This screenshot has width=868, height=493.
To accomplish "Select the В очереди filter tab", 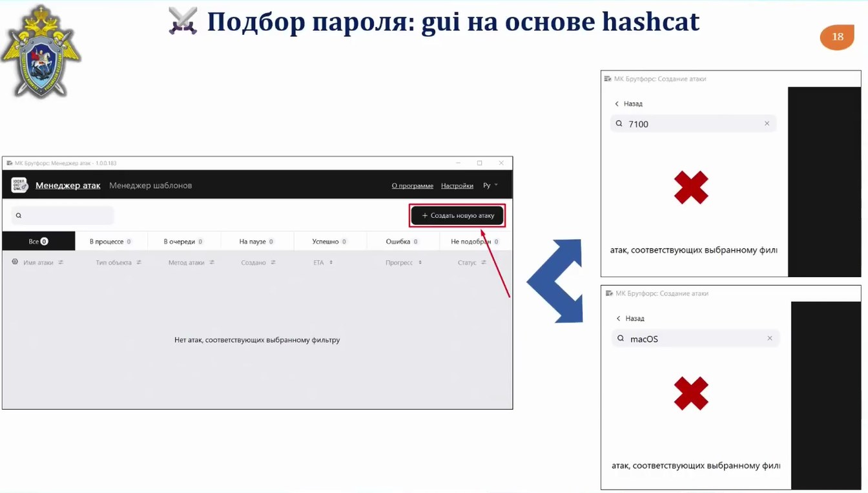I will (184, 241).
